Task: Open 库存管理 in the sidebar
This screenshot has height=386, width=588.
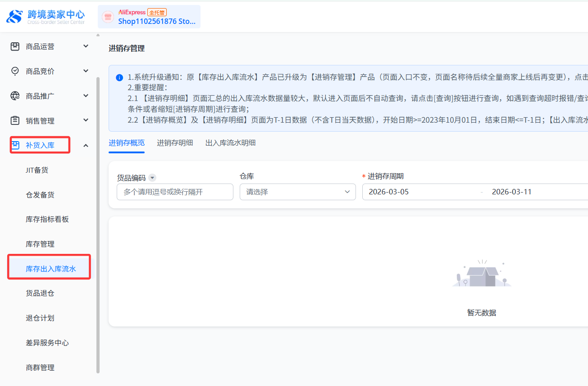Action: coord(40,244)
